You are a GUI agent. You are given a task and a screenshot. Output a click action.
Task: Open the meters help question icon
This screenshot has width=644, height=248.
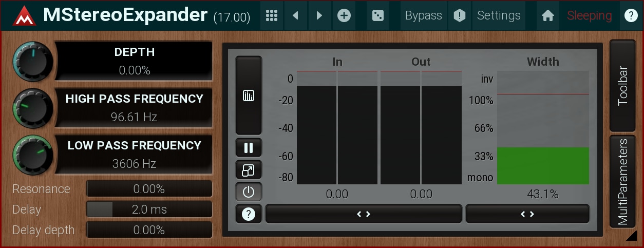[x=249, y=214]
